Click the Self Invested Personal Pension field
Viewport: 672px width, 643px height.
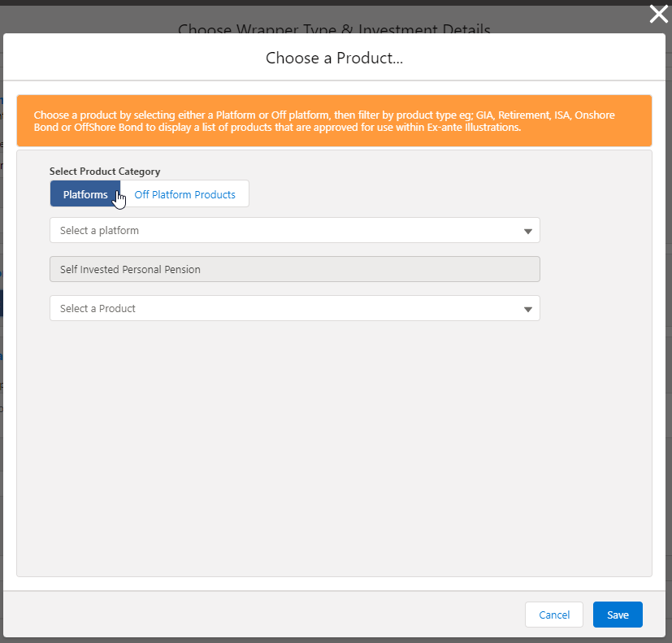tap(294, 269)
